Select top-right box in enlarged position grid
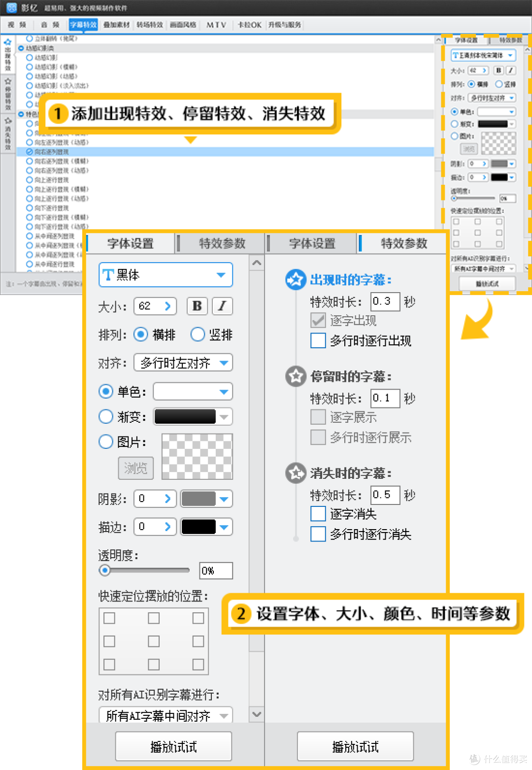The width and height of the screenshot is (532, 770). coord(198,618)
